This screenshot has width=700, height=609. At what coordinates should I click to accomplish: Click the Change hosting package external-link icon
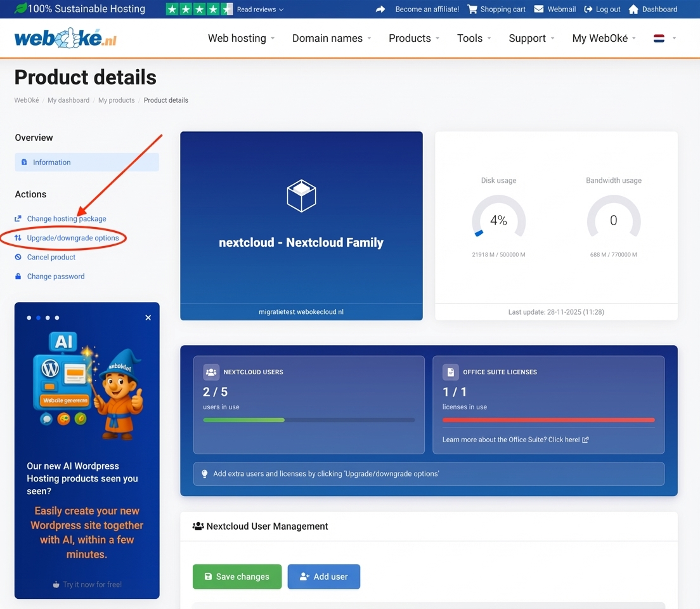[x=18, y=218]
